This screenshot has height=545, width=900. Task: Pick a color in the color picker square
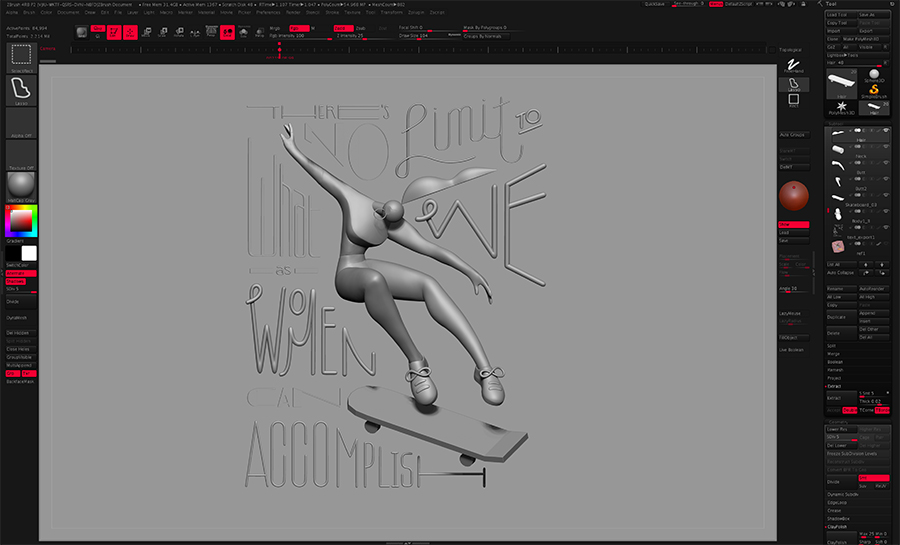pos(21,221)
